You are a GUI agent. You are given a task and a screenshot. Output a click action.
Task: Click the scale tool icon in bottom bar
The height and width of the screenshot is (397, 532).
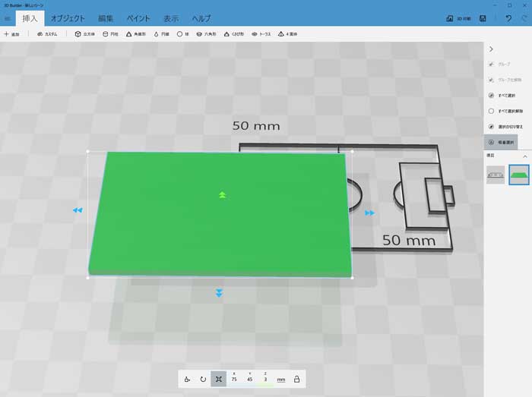[x=219, y=379]
